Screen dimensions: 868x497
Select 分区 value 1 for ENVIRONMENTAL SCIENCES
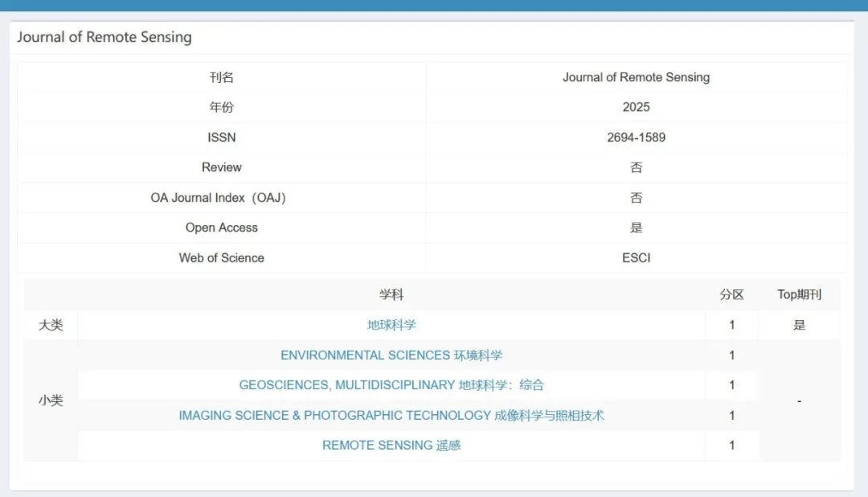(732, 355)
